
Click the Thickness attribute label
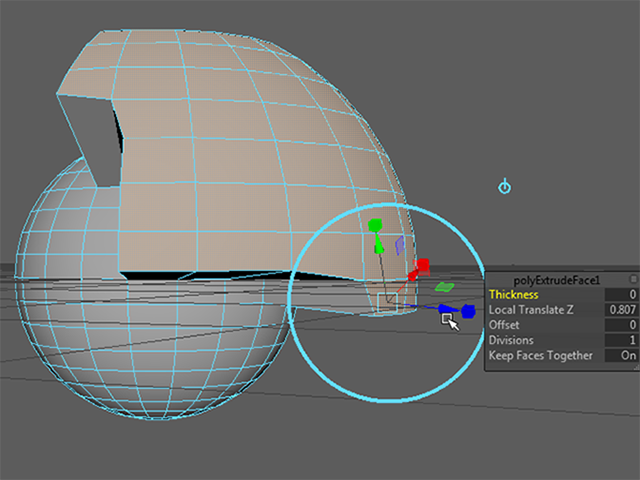point(513,295)
